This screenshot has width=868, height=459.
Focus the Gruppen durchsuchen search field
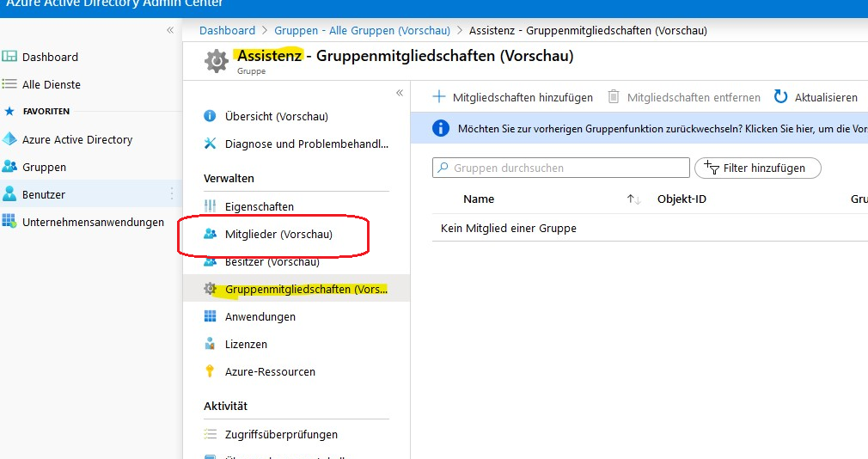561,168
